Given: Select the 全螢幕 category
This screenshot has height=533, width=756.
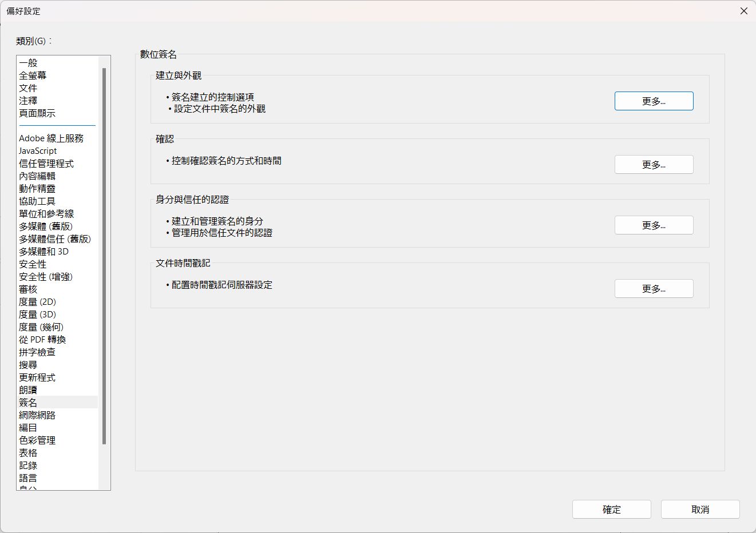Looking at the screenshot, I should click(x=32, y=75).
